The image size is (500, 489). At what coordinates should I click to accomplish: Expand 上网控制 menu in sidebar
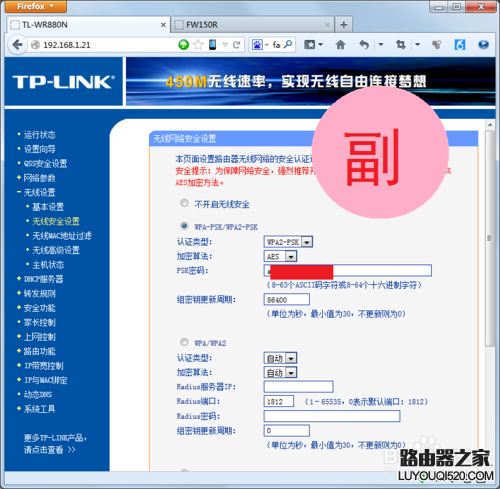click(x=39, y=337)
